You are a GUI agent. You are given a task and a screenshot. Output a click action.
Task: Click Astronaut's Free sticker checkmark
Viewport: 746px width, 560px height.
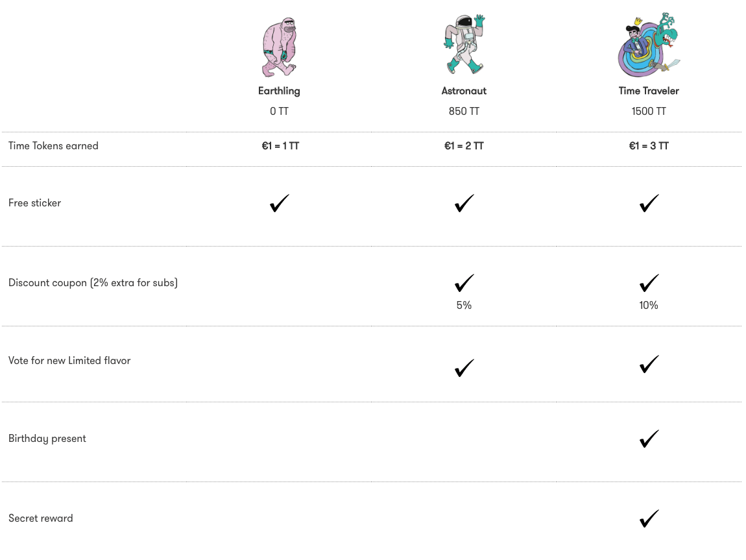coord(464,203)
